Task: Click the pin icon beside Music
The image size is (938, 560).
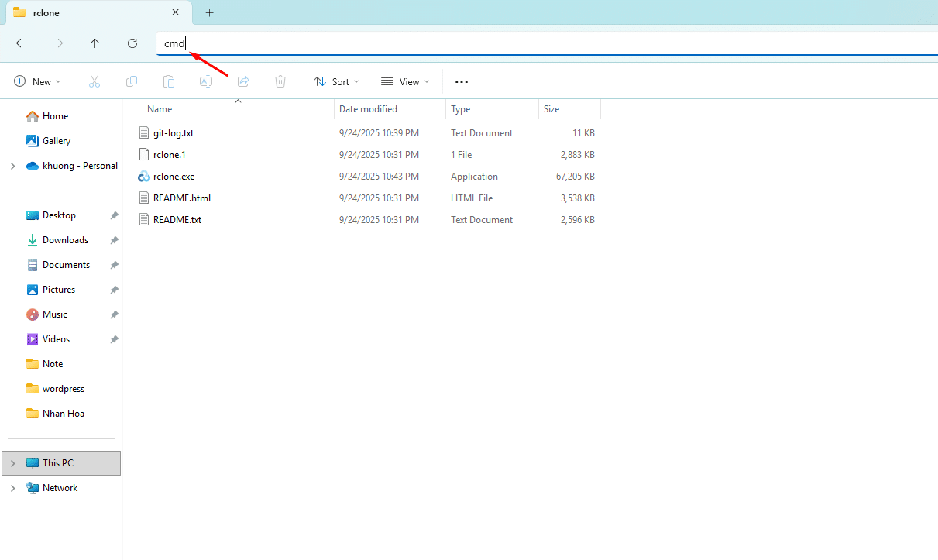Action: [x=114, y=314]
